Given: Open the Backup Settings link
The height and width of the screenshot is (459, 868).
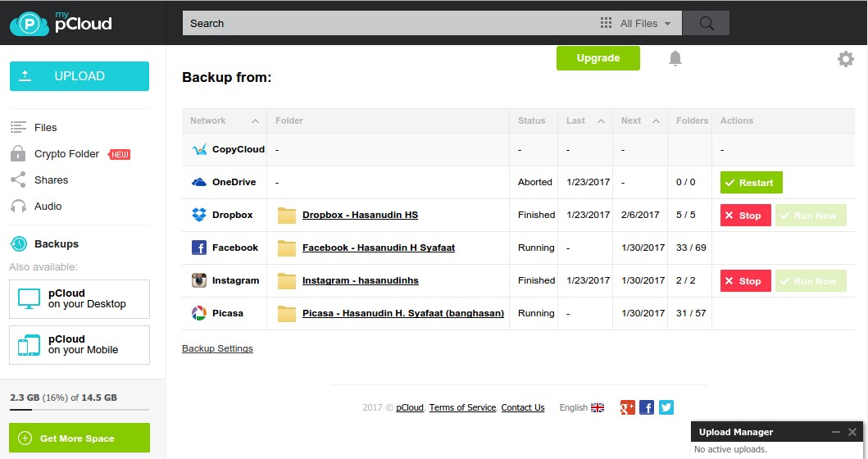Looking at the screenshot, I should pos(217,348).
